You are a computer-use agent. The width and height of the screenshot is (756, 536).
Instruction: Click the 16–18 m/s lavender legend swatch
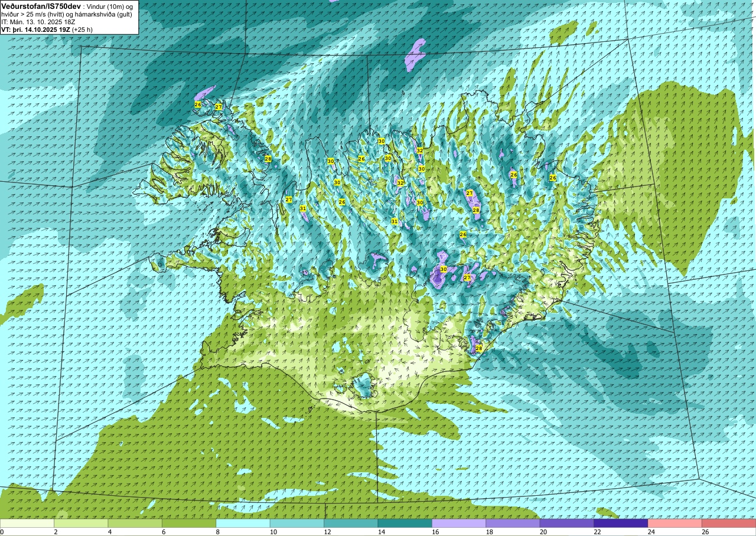click(459, 523)
